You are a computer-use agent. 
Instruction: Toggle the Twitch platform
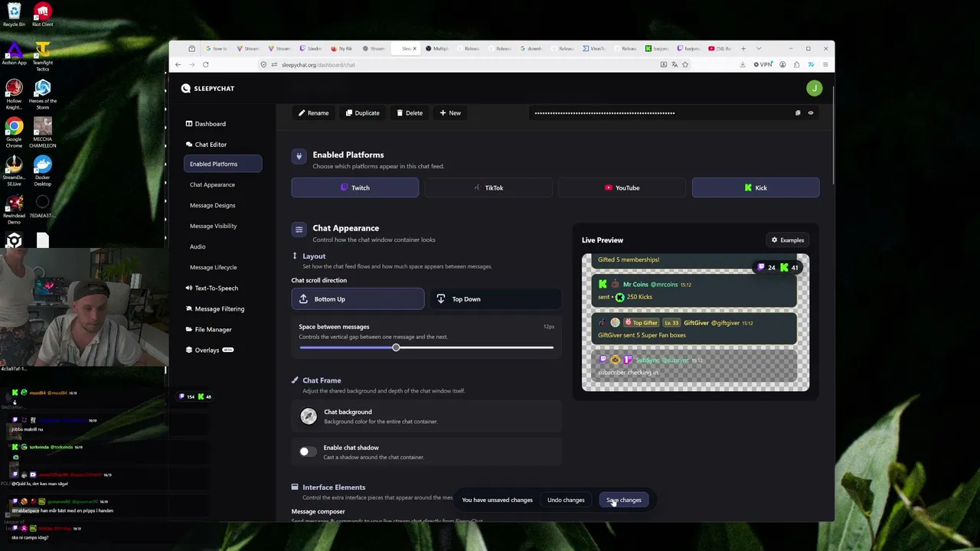point(354,187)
